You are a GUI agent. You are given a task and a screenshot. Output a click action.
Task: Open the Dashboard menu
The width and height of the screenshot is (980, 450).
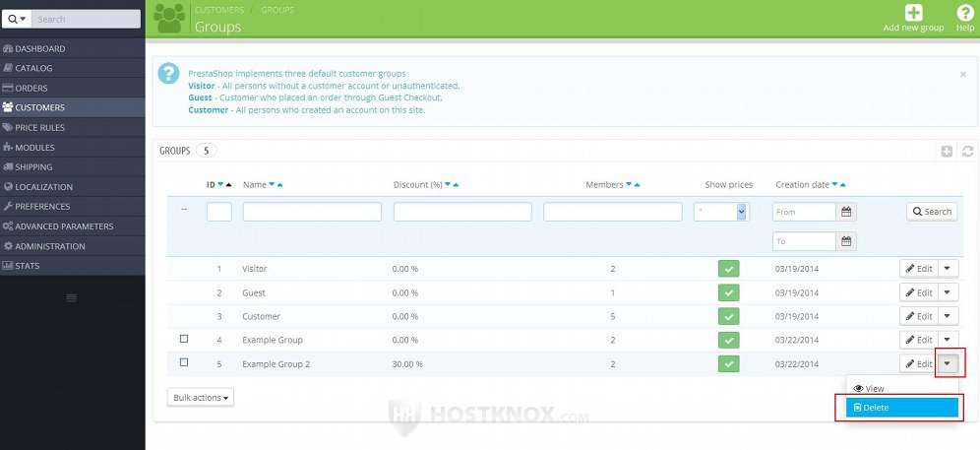tap(73, 49)
